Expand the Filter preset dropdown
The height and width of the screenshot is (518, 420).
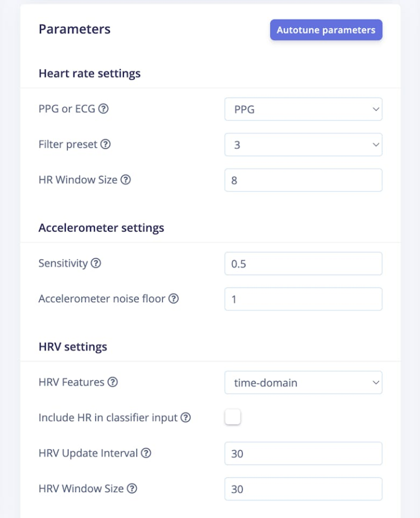click(303, 145)
